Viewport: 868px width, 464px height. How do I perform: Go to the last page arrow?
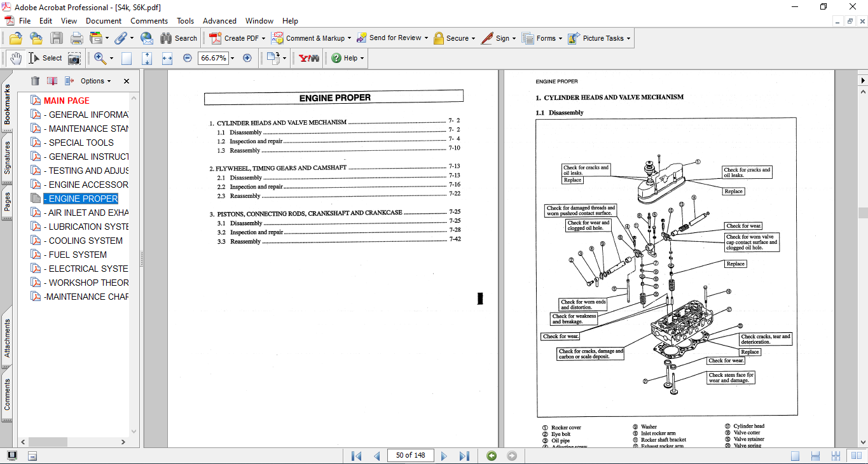(x=464, y=456)
